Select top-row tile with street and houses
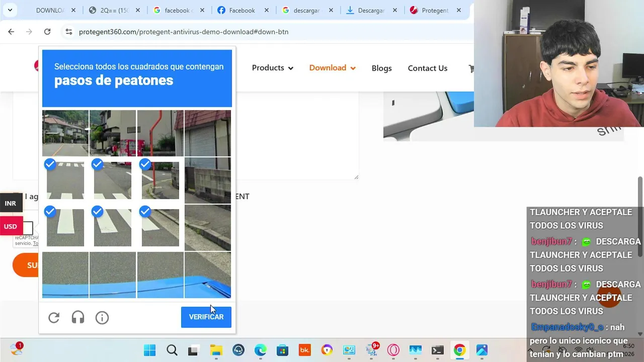644x362 pixels. coord(65,133)
